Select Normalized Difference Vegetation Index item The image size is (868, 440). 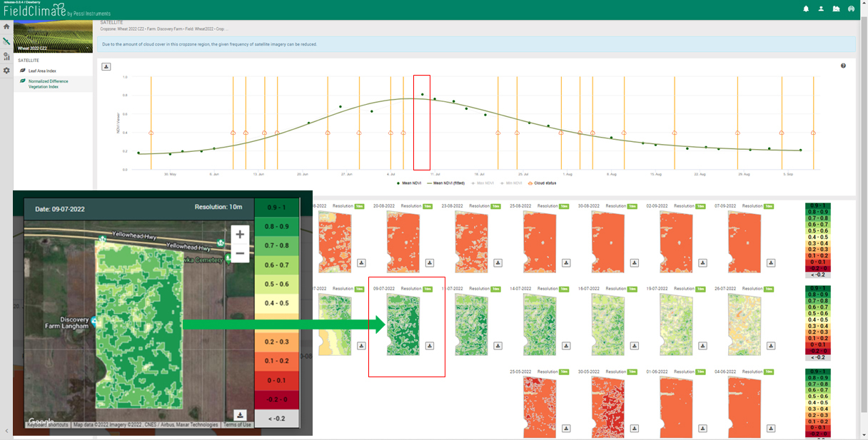pyautogui.click(x=49, y=83)
